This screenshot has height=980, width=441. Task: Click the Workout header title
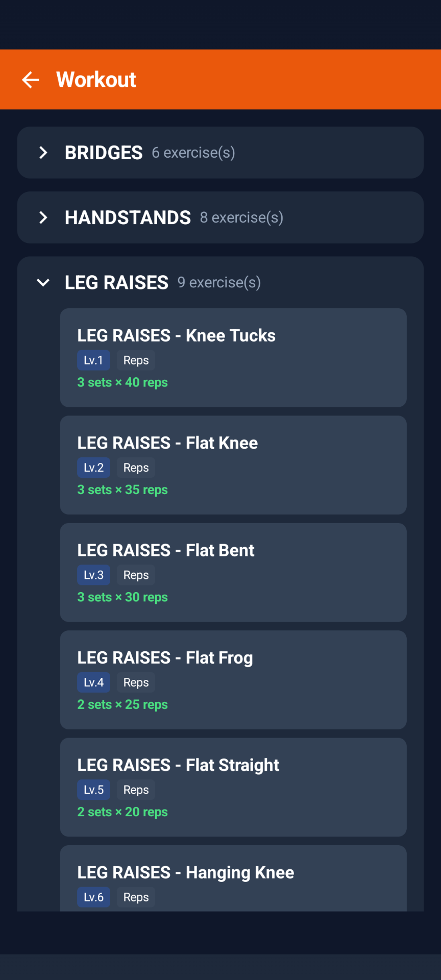96,80
